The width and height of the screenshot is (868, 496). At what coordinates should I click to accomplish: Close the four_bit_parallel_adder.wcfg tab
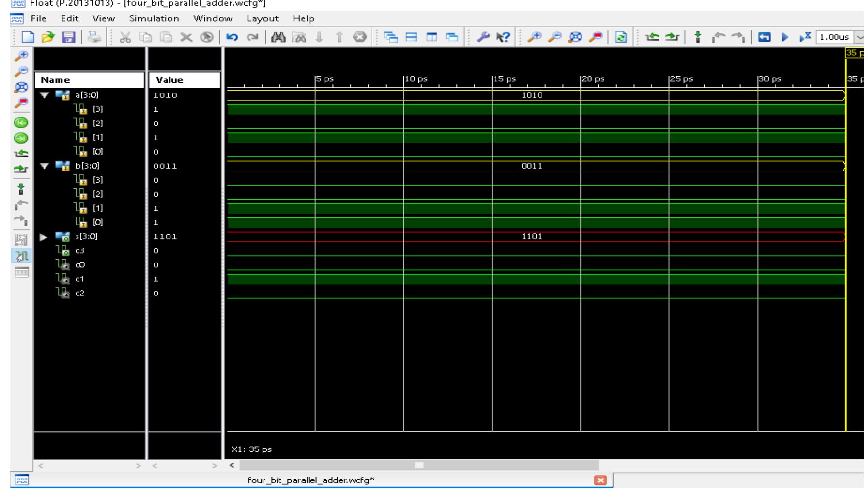pyautogui.click(x=601, y=480)
